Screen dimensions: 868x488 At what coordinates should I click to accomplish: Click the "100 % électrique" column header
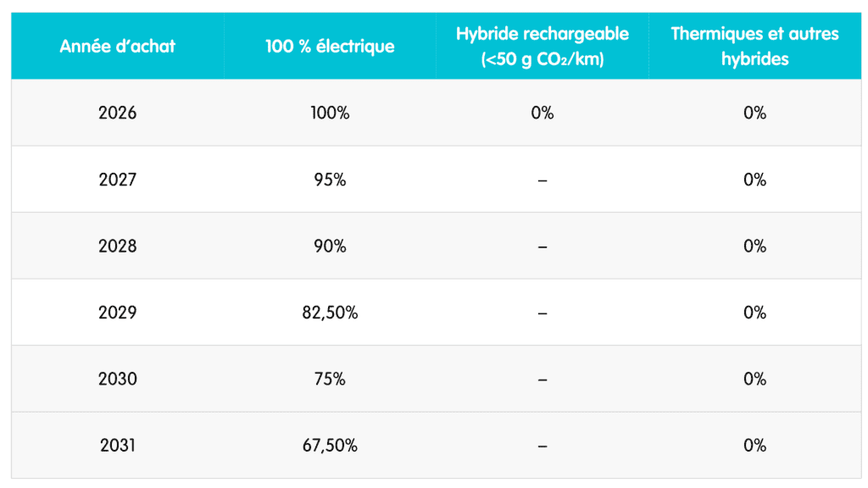(x=330, y=46)
